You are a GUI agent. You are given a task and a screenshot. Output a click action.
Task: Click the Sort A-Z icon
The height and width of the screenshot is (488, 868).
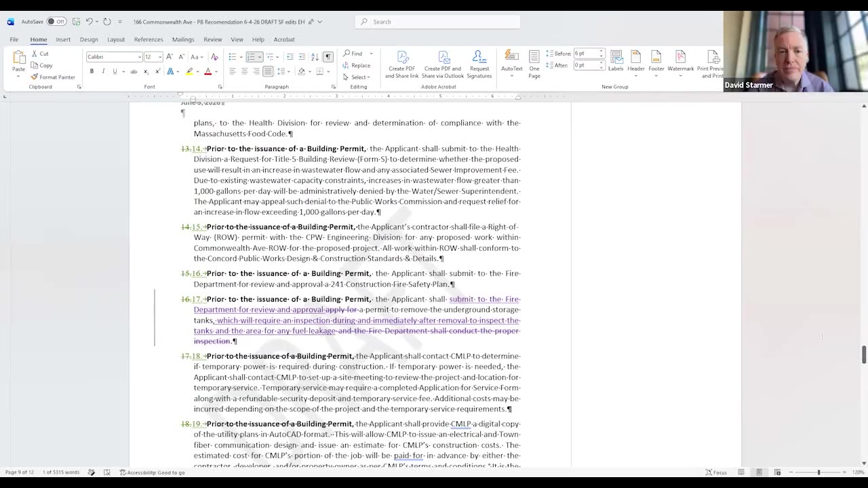pos(315,57)
